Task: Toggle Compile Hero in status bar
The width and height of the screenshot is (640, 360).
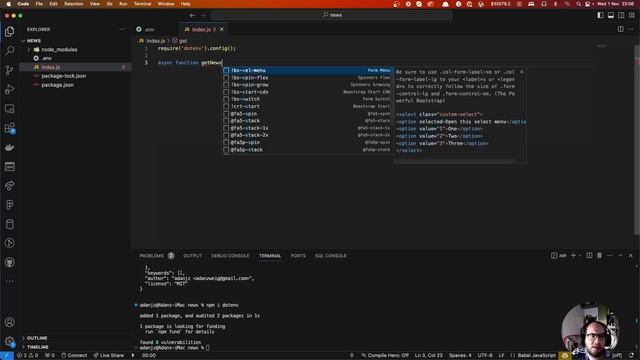Action: click(x=385, y=356)
